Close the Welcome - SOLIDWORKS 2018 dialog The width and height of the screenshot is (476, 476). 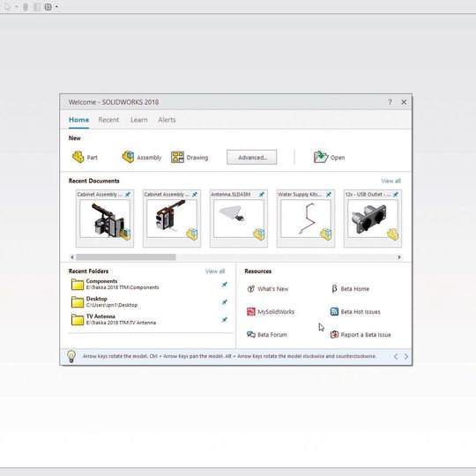pos(404,102)
